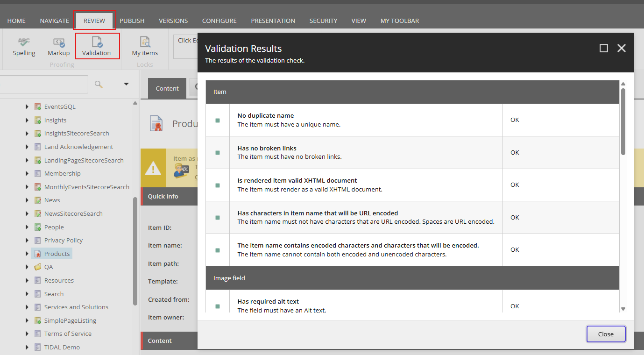Click inside the tree search input field
644x355 pixels.
tap(44, 84)
